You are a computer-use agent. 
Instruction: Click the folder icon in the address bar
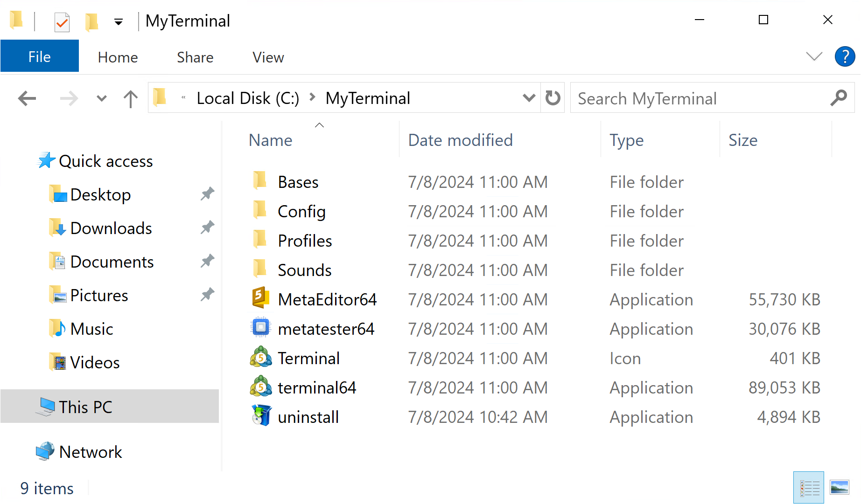pos(160,97)
